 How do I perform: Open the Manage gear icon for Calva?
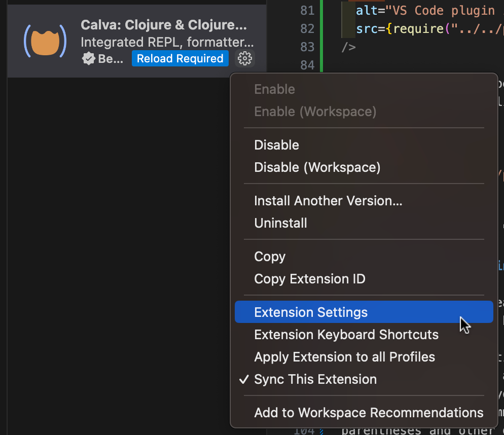(x=245, y=59)
